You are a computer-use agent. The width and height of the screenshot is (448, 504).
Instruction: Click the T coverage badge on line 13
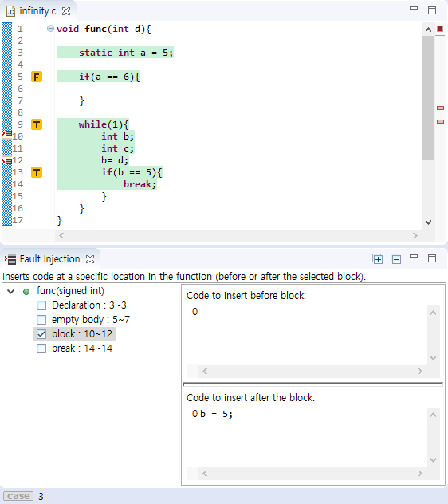[x=37, y=172]
